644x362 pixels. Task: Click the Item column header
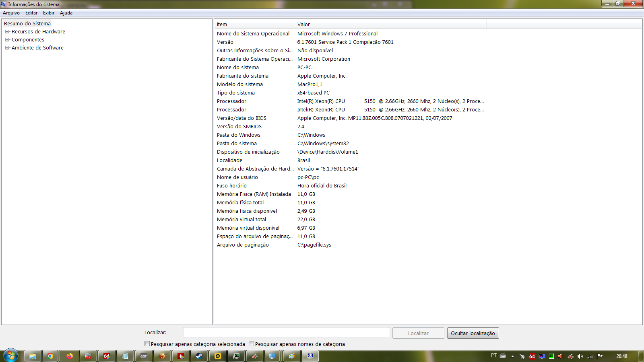[254, 25]
